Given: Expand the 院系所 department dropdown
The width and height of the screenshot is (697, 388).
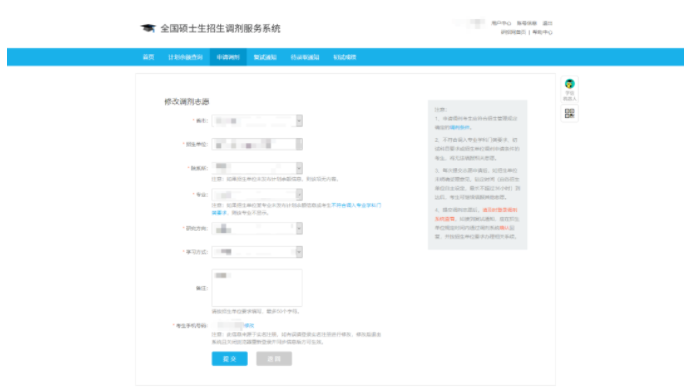Looking at the screenshot, I should click(x=257, y=168).
